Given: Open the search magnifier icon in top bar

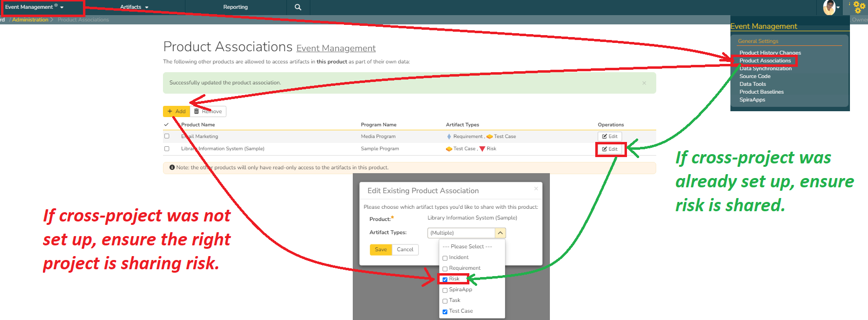Looking at the screenshot, I should click(x=298, y=7).
